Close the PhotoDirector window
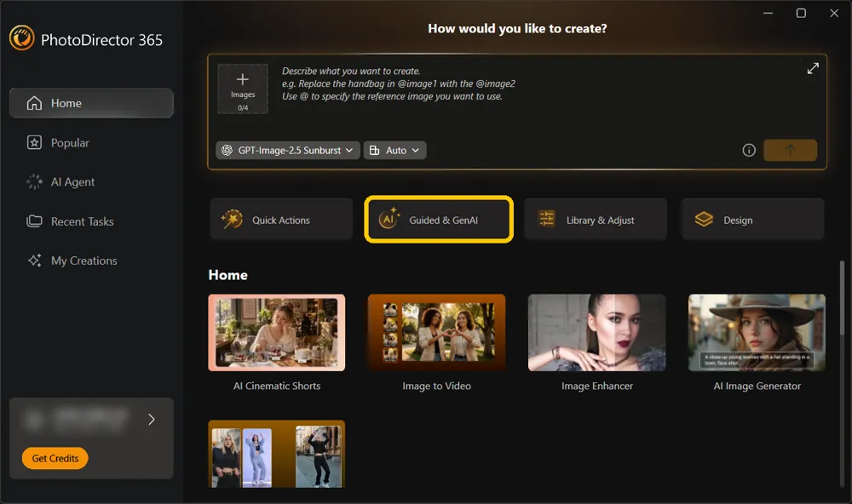Screen dimensions: 852x504 (834, 13)
